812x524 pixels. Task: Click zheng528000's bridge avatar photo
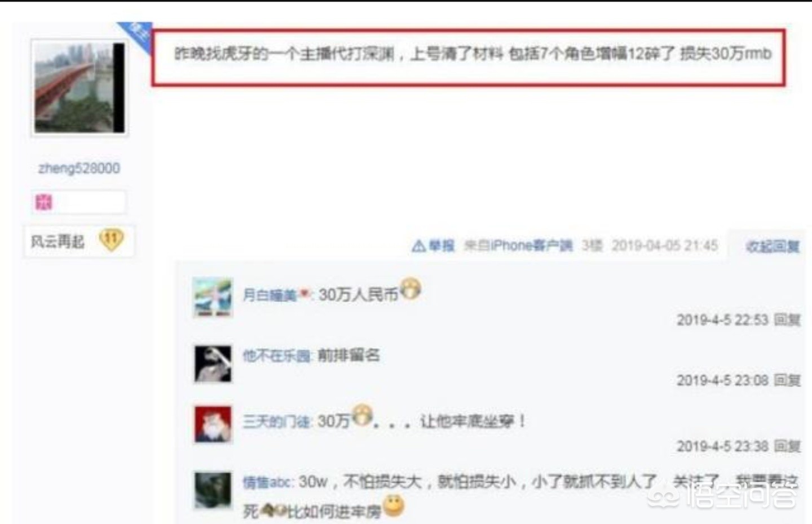80,88
